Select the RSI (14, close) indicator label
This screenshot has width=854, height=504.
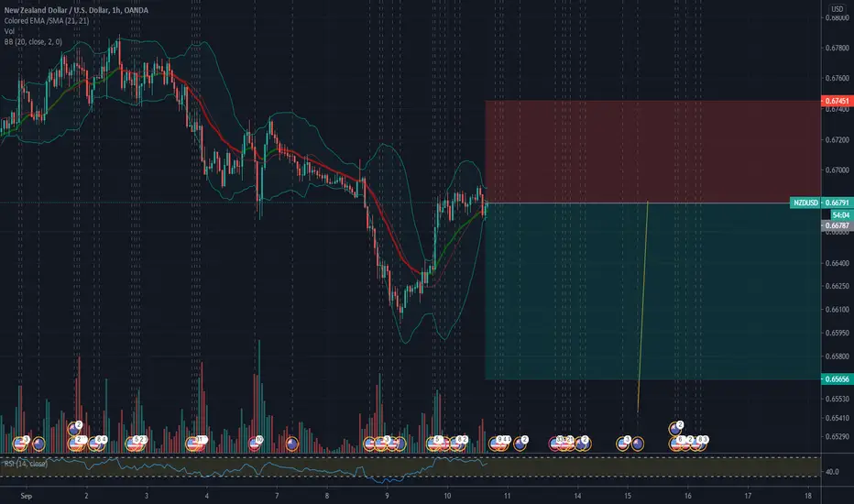26,464
